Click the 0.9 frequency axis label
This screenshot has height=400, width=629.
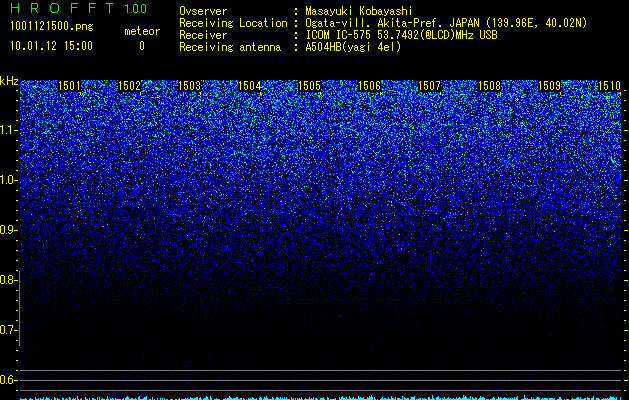pos(9,230)
